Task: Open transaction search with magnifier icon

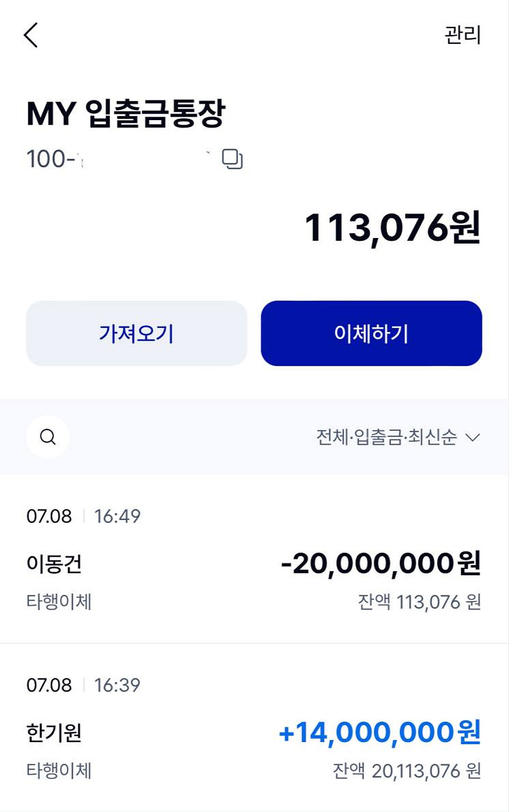Action: click(48, 437)
